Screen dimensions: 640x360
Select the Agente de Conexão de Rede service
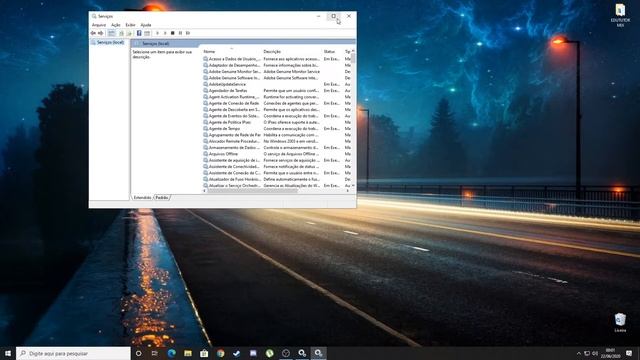[x=277, y=103]
